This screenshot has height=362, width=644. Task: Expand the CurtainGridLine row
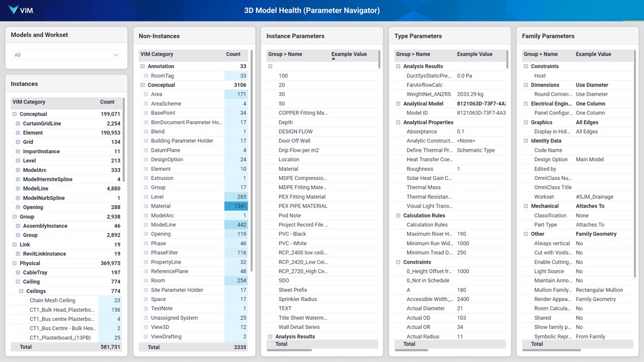[x=18, y=124]
